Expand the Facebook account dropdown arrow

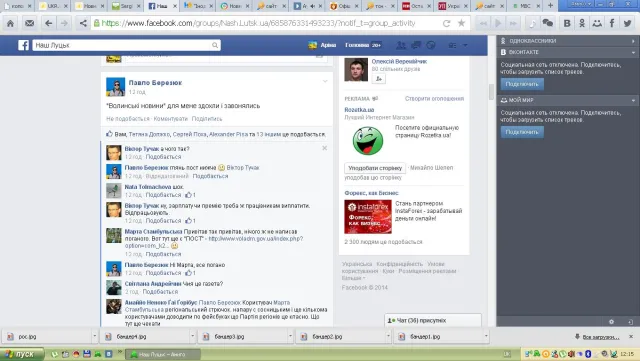tap(465, 45)
